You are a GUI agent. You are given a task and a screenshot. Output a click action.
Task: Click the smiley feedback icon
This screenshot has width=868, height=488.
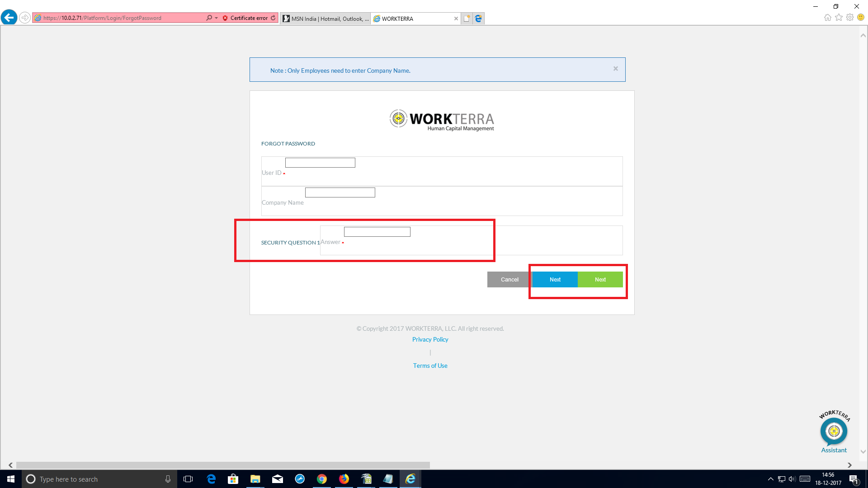[861, 17]
